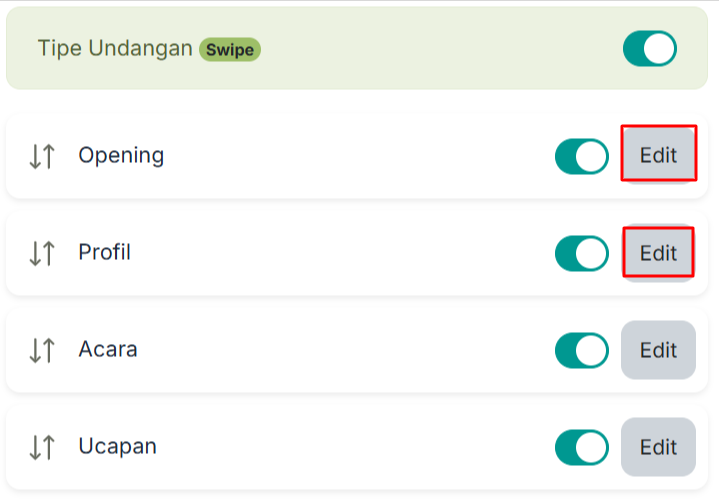Toggle the Tipe Undangan Swipe switch
The height and width of the screenshot is (499, 719).
point(649,49)
